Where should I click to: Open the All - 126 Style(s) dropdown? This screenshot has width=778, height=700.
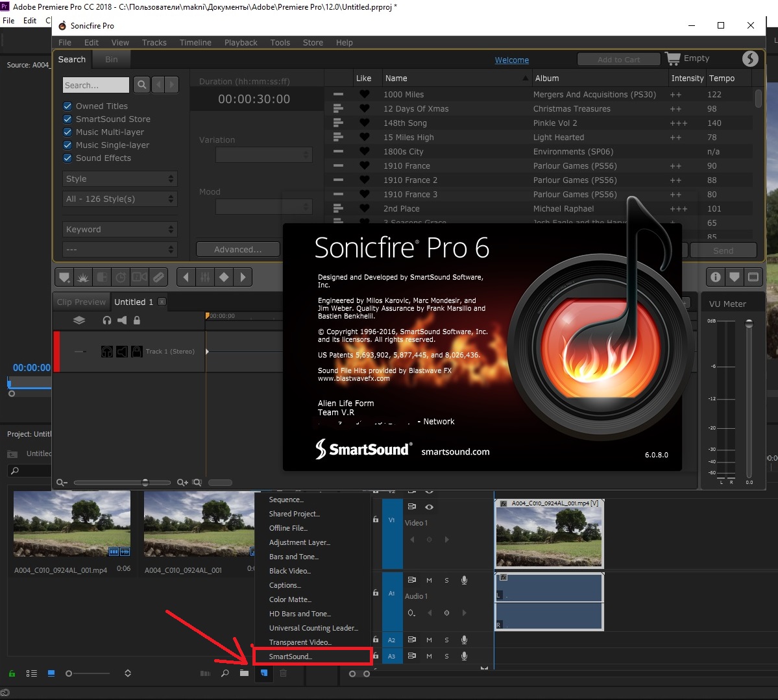click(119, 199)
